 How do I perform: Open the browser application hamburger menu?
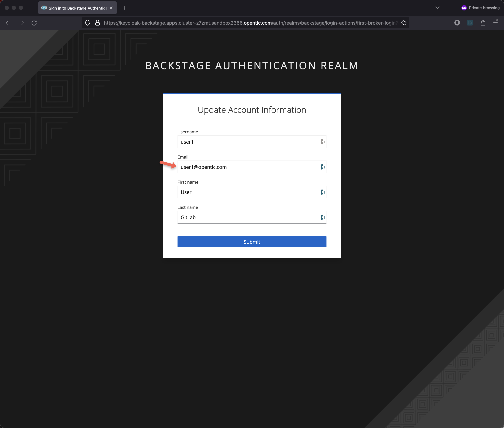[495, 22]
